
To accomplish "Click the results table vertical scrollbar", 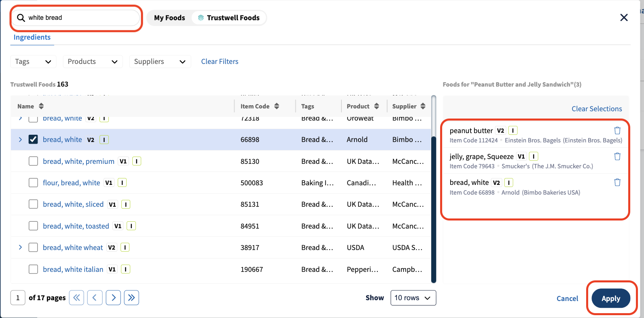I will [x=434, y=209].
